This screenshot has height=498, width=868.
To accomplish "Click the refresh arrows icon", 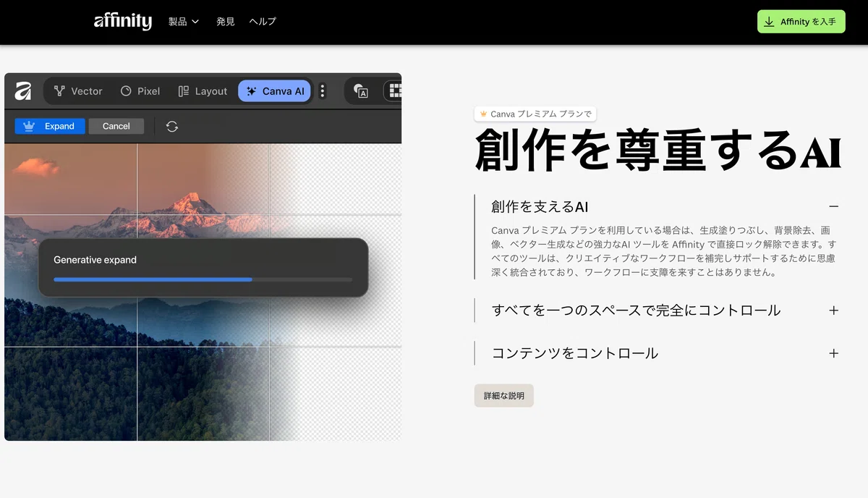I will click(172, 127).
